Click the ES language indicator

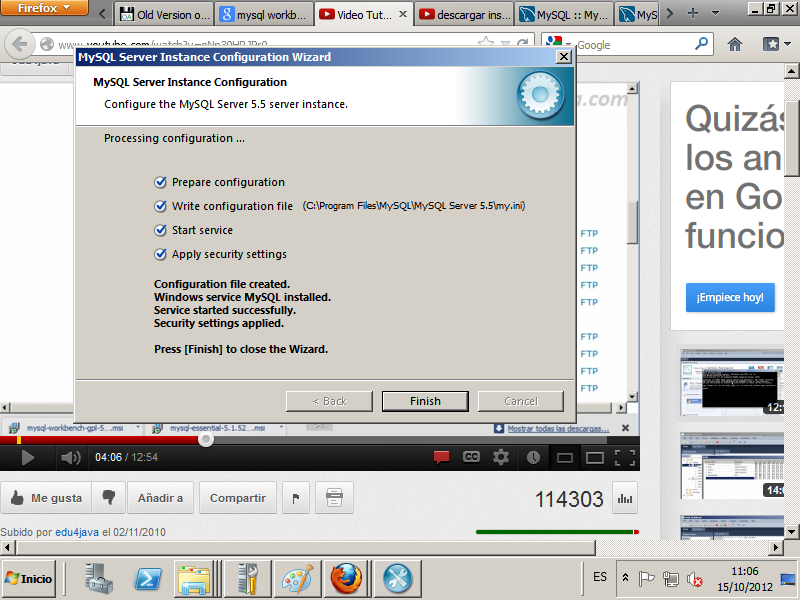[x=600, y=577]
